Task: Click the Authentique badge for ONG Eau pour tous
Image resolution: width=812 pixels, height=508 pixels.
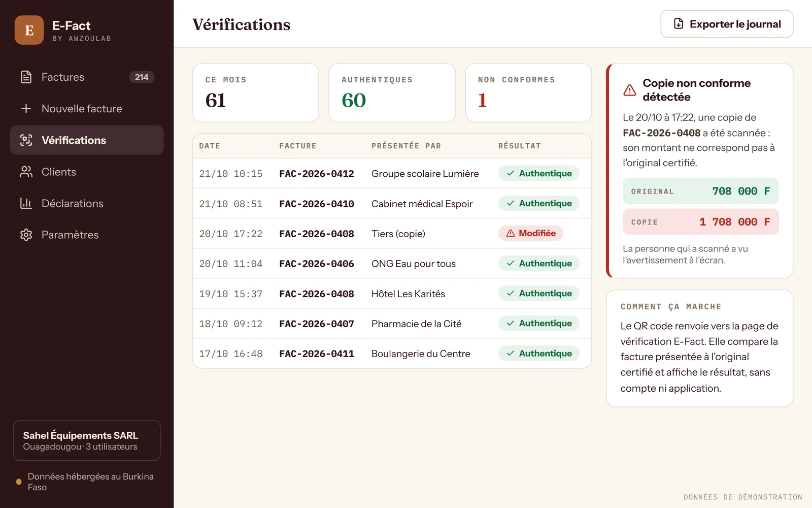Action: tap(539, 263)
